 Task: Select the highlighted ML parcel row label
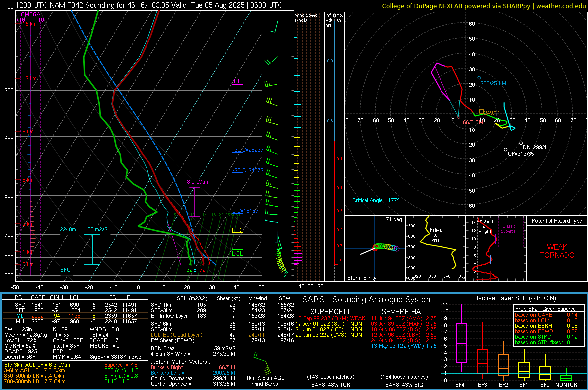pyautogui.click(x=20, y=316)
